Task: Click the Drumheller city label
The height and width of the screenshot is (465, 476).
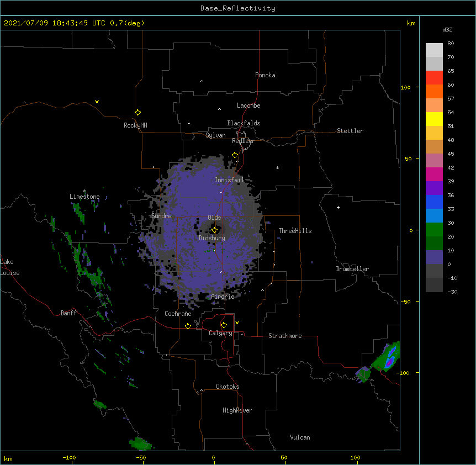Action: pos(352,269)
